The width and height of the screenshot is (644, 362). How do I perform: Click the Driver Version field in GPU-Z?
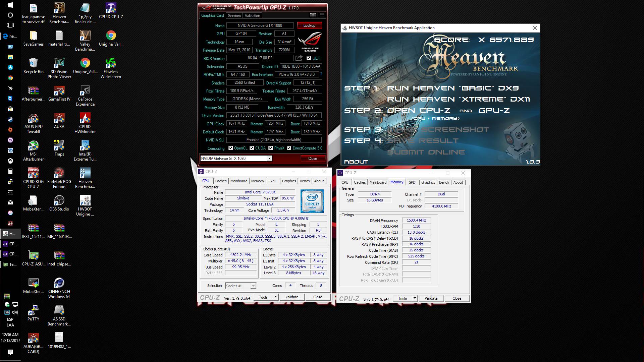point(274,115)
